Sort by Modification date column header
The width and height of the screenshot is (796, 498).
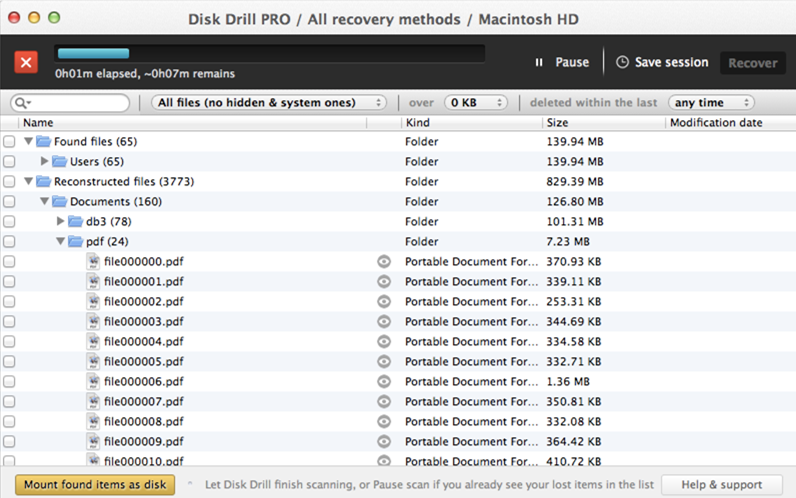coord(731,122)
